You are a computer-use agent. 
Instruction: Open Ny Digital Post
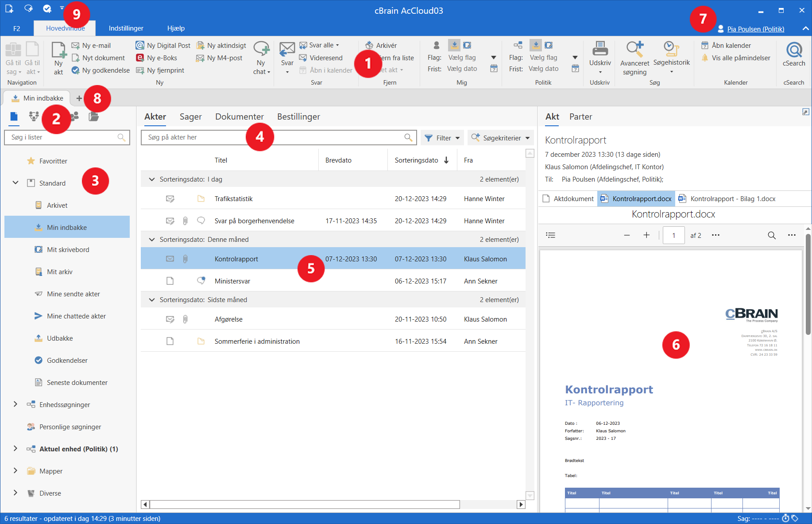pyautogui.click(x=163, y=45)
